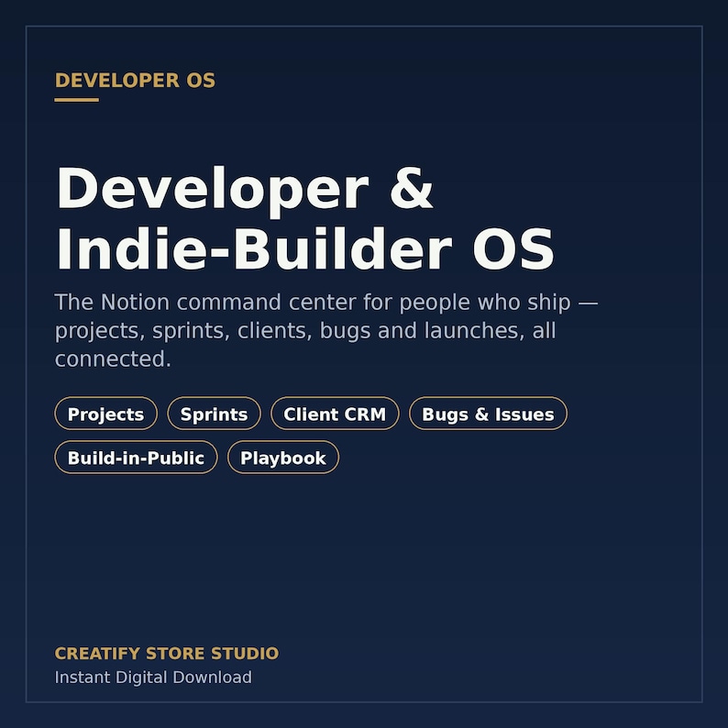728x728 pixels.
Task: Choose the Bugs & Issues tag
Action: click(488, 414)
